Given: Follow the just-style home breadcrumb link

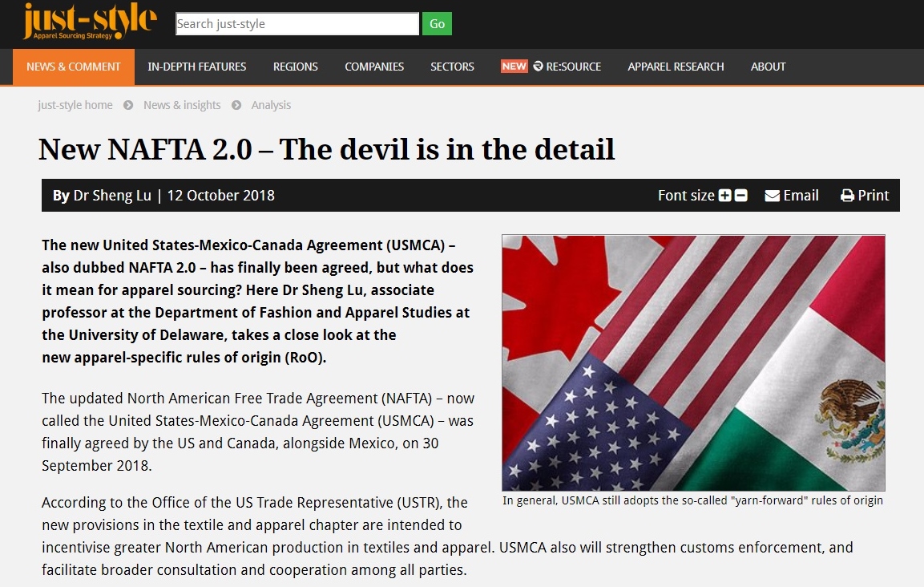Looking at the screenshot, I should 75,105.
